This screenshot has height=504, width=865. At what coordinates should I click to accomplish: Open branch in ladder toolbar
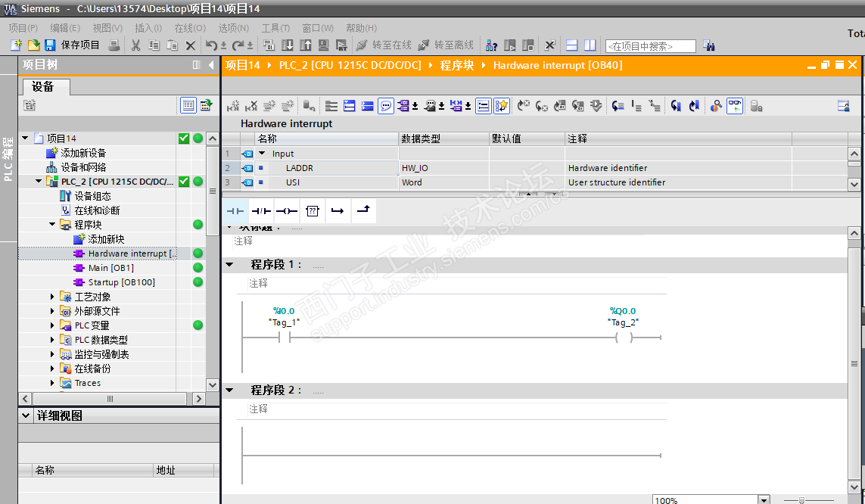(338, 210)
